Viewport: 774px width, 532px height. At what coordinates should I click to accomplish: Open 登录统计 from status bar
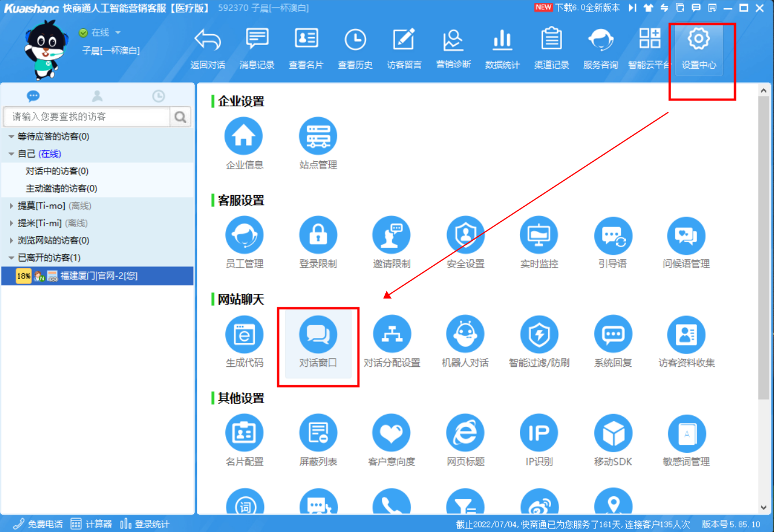pyautogui.click(x=144, y=524)
